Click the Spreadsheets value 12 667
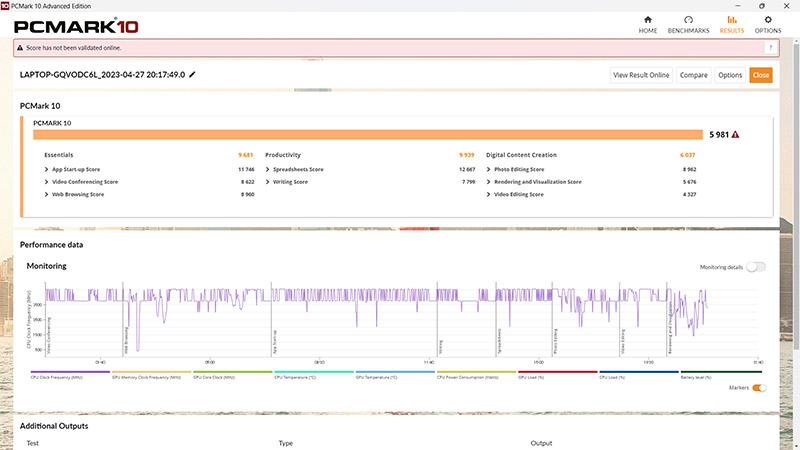 [467, 169]
